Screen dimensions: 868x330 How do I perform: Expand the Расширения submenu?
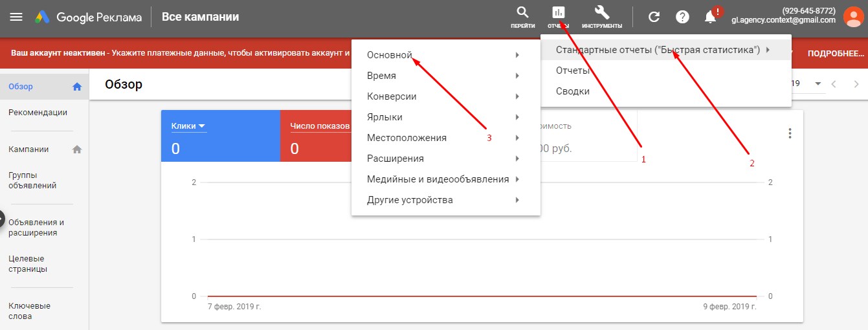coord(446,159)
